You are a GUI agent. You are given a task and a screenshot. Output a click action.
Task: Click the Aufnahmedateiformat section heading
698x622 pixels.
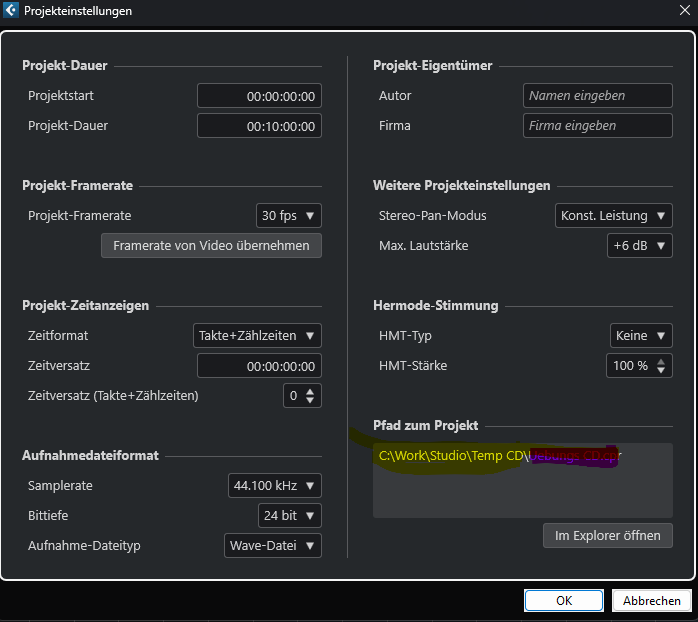(90, 455)
